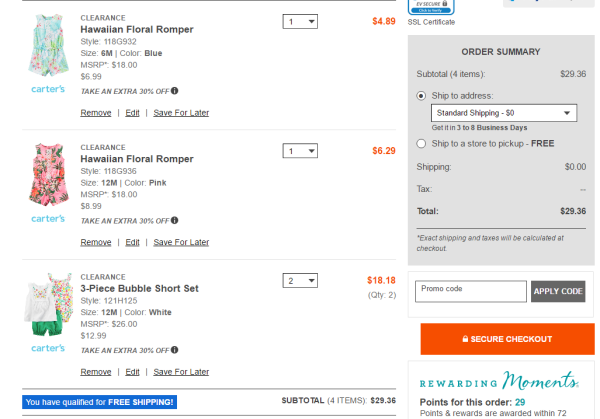This screenshot has height=419, width=600.
Task: Remove the blue Hawaiian Floral Romper
Action: coord(96,113)
